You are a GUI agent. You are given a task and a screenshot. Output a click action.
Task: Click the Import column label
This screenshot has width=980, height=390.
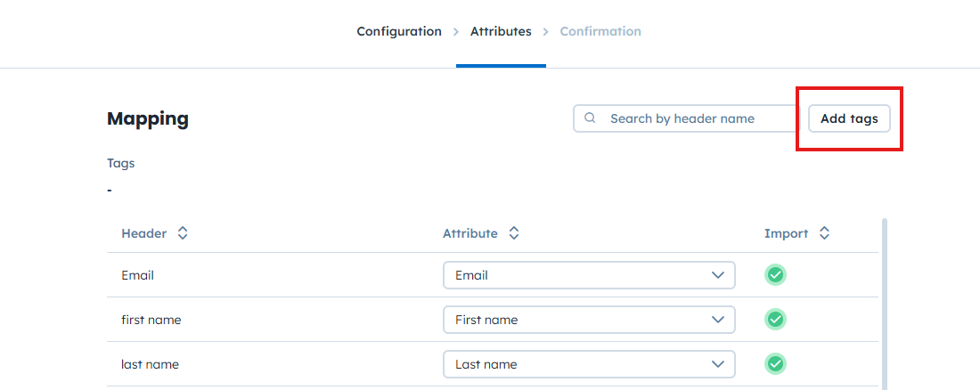coord(786,233)
